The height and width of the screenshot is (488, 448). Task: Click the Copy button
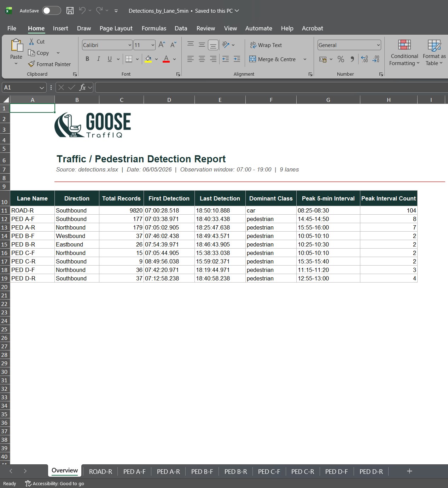pos(39,53)
